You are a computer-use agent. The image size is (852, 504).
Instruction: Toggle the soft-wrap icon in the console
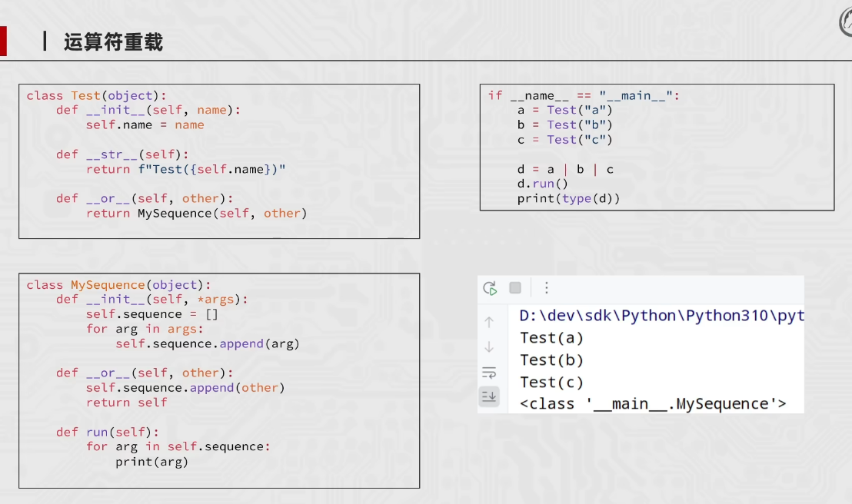489,373
